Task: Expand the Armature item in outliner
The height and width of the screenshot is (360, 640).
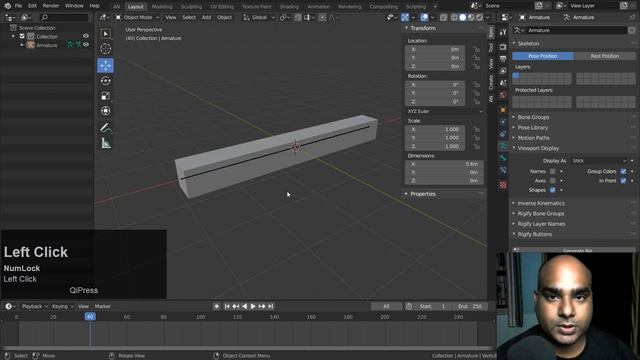Action: pyautogui.click(x=22, y=45)
